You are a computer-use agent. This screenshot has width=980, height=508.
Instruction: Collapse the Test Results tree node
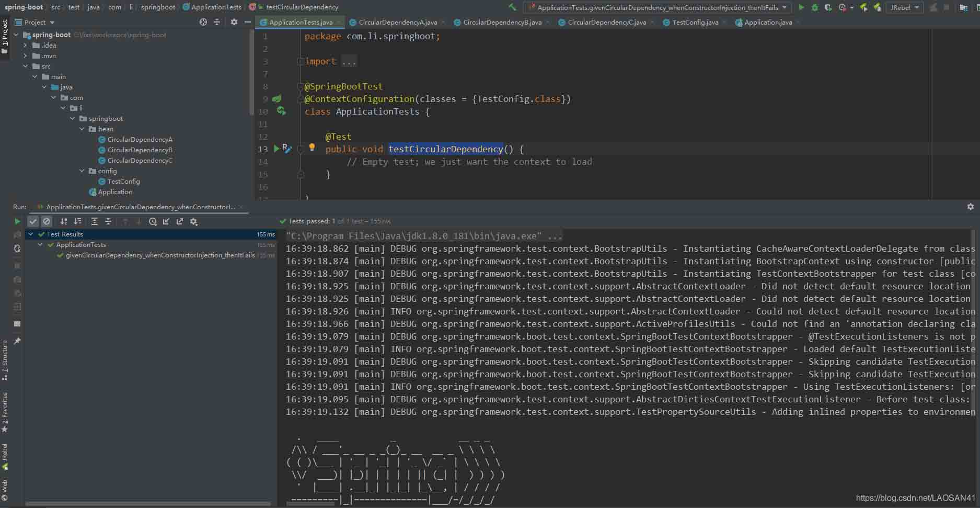[x=31, y=234]
